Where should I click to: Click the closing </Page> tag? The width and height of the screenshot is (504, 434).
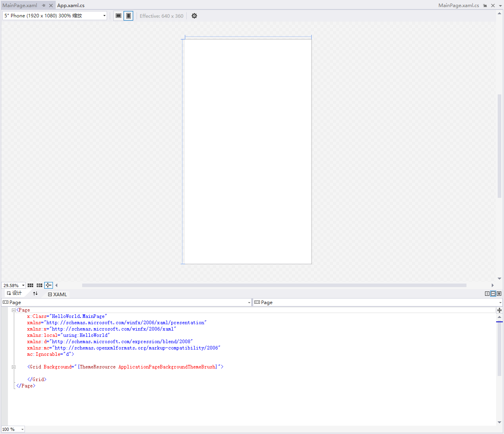click(x=26, y=386)
